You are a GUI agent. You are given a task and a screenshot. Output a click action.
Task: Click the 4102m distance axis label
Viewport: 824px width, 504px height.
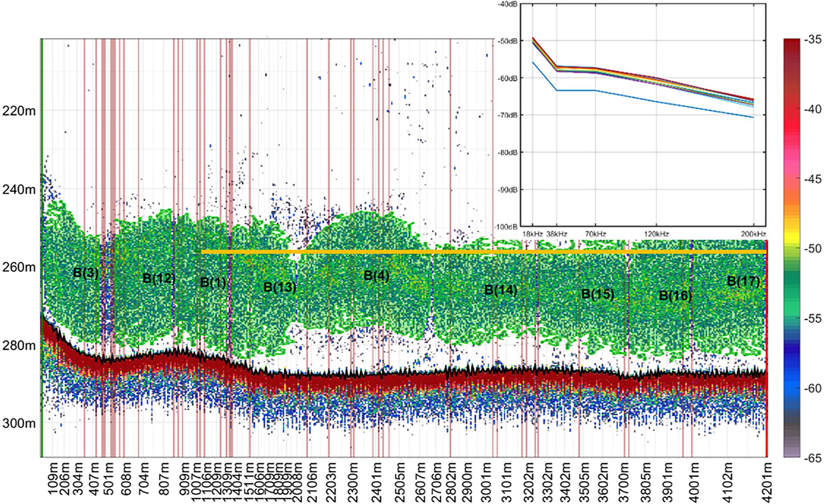point(727,482)
